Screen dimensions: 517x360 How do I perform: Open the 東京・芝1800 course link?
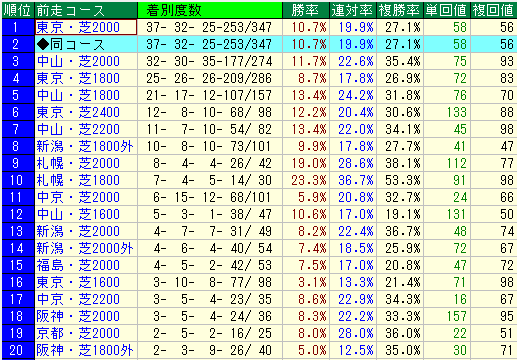click(78, 78)
